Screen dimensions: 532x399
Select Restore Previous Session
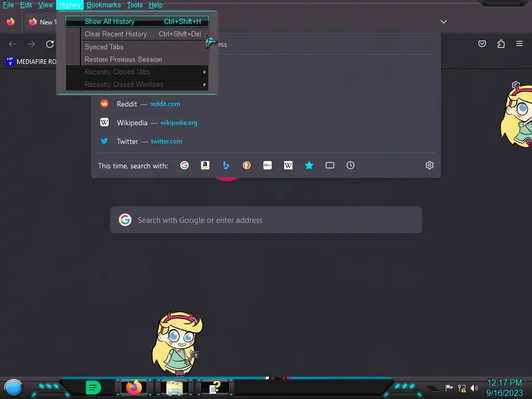137,59
